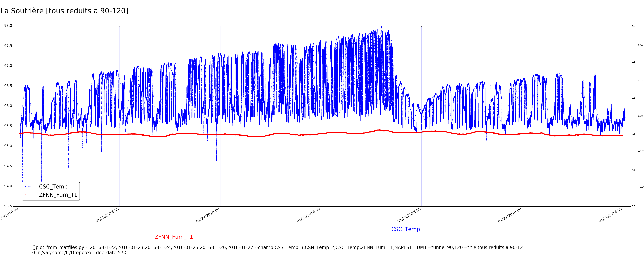Click the 97.0 left axis tick label
The height and width of the screenshot is (258, 644).
tap(8, 66)
